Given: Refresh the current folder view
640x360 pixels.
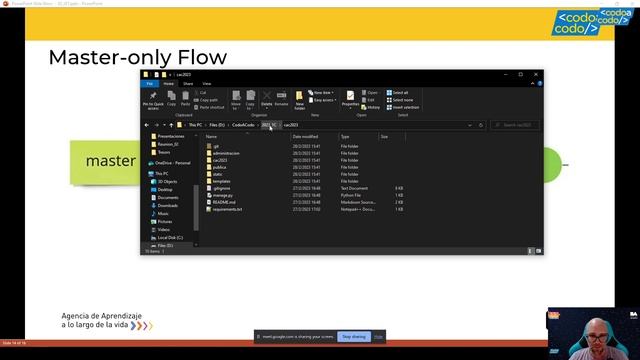Looking at the screenshot, I should [x=481, y=125].
